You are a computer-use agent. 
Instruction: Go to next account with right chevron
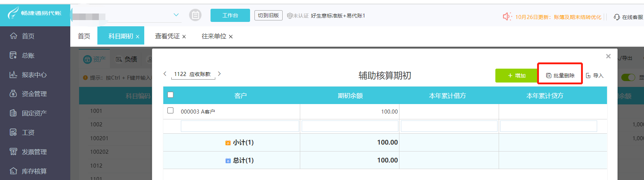(219, 74)
